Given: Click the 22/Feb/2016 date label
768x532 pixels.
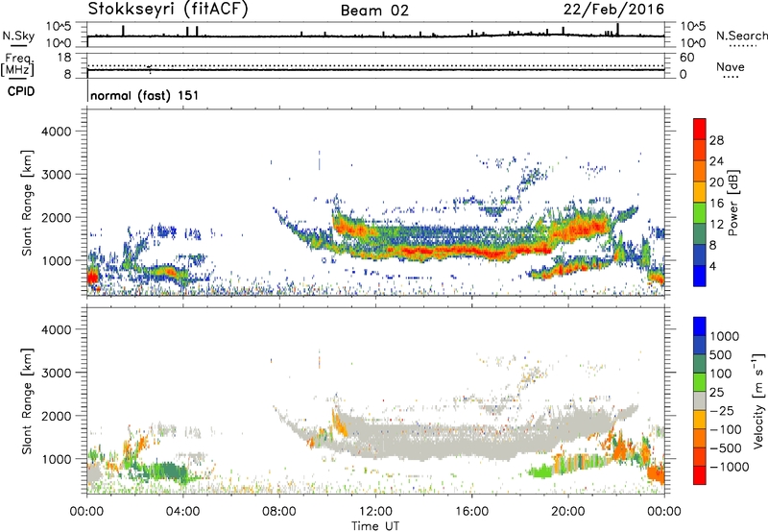Looking at the screenshot, I should [613, 10].
